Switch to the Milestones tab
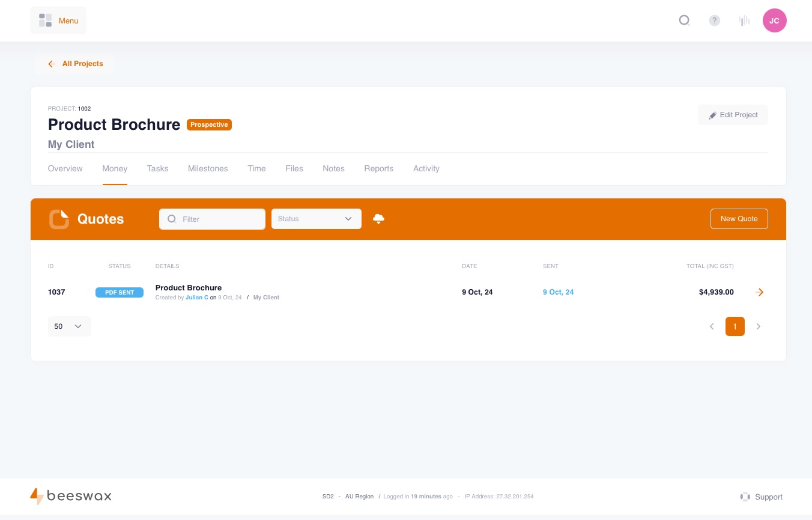Image resolution: width=812 pixels, height=520 pixels. pyautogui.click(x=208, y=169)
